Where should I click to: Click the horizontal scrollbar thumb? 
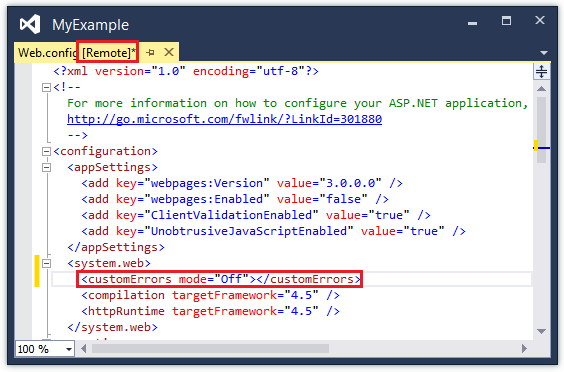tap(210, 348)
